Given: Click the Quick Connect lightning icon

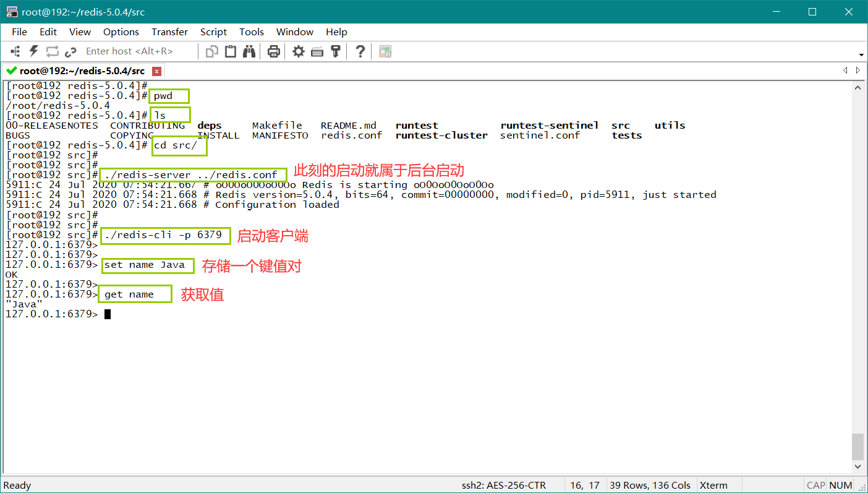Looking at the screenshot, I should (x=34, y=51).
